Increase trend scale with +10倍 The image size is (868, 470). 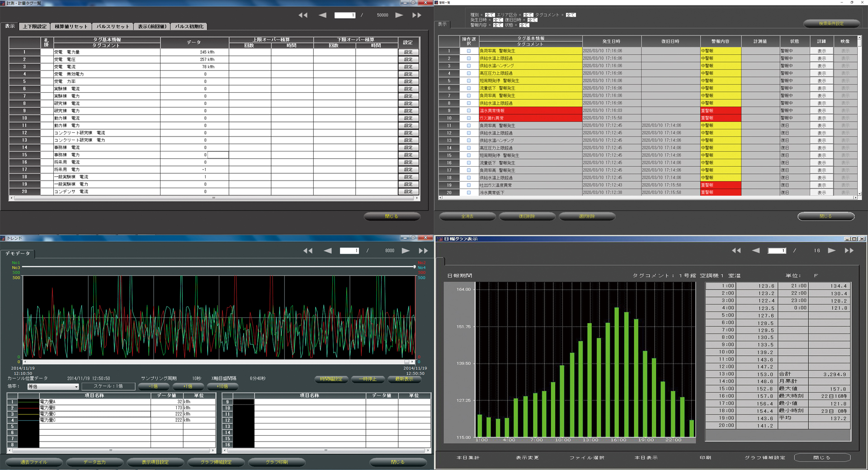point(222,386)
